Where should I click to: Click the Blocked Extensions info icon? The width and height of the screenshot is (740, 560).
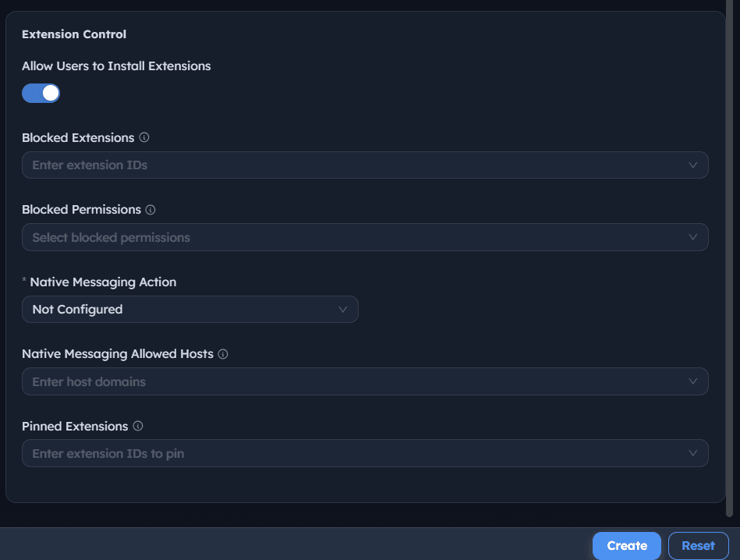point(144,137)
